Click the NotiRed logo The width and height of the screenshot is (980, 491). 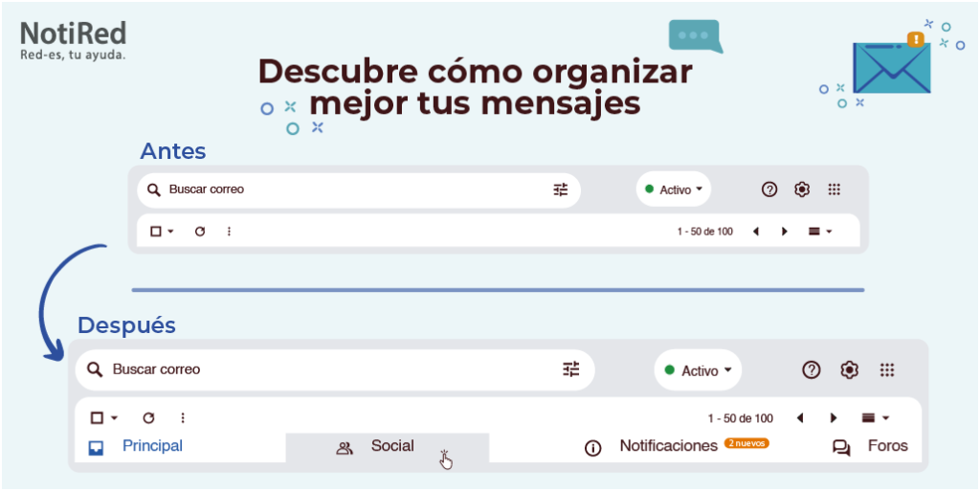73,40
